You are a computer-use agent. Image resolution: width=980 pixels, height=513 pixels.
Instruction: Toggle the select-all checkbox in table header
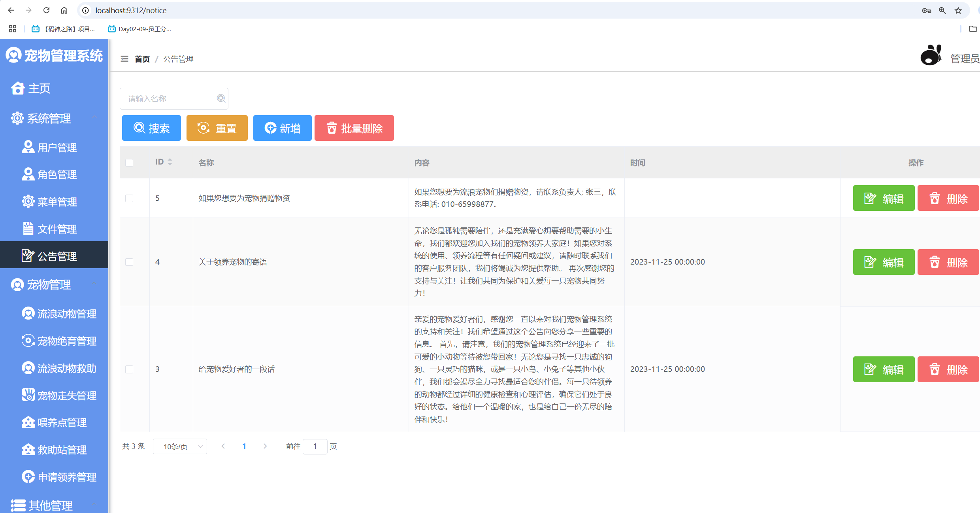click(x=129, y=163)
